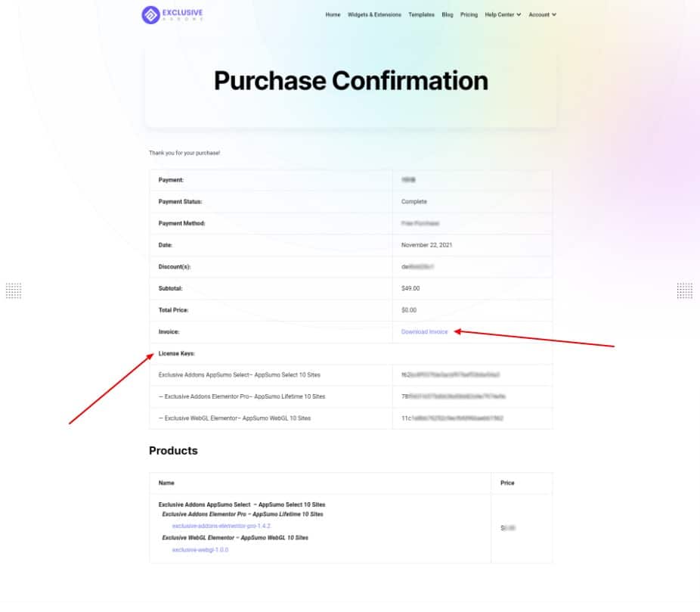This screenshot has width=700, height=612.
Task: Click the Exclusive Addons brand text
Action: click(x=183, y=14)
